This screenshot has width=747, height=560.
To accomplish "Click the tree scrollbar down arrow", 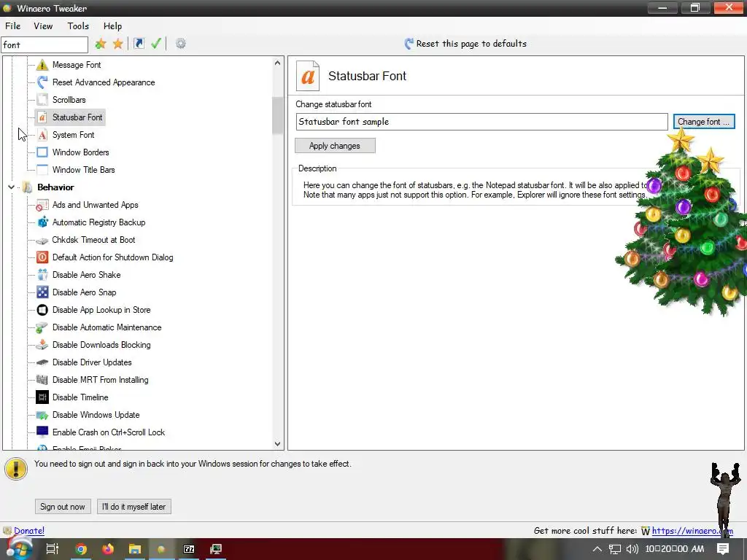I will coord(278,444).
